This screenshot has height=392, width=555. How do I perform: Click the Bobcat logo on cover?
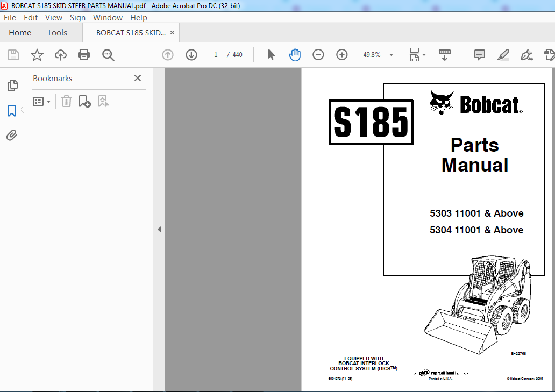pyautogui.click(x=476, y=103)
